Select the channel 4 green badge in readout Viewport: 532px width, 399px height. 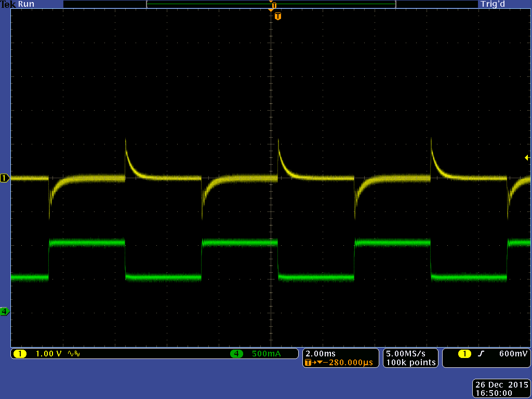tap(236, 354)
